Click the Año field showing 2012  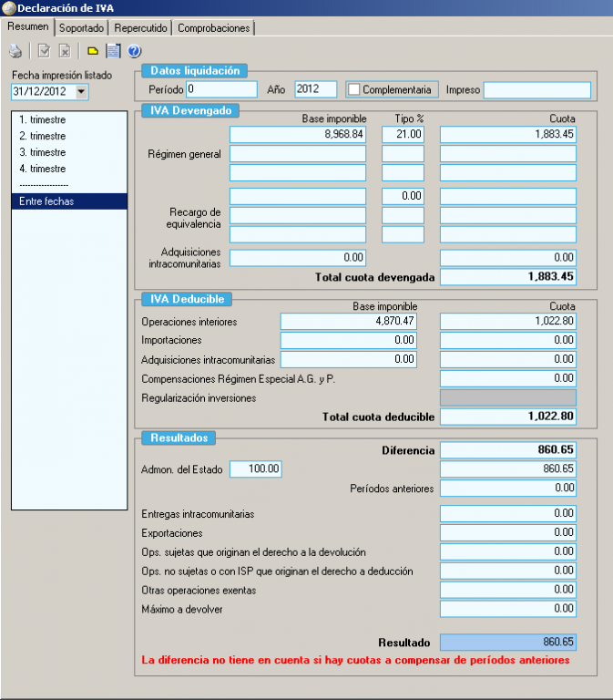coord(316,89)
